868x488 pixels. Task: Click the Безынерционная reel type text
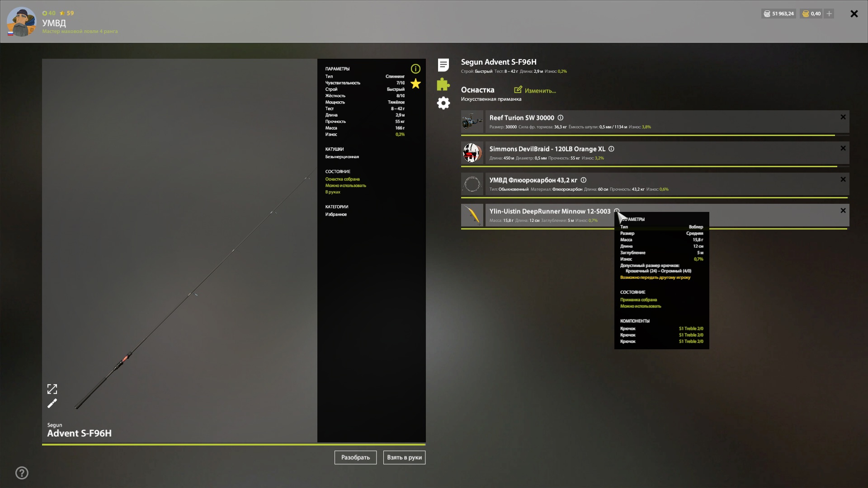click(x=342, y=157)
